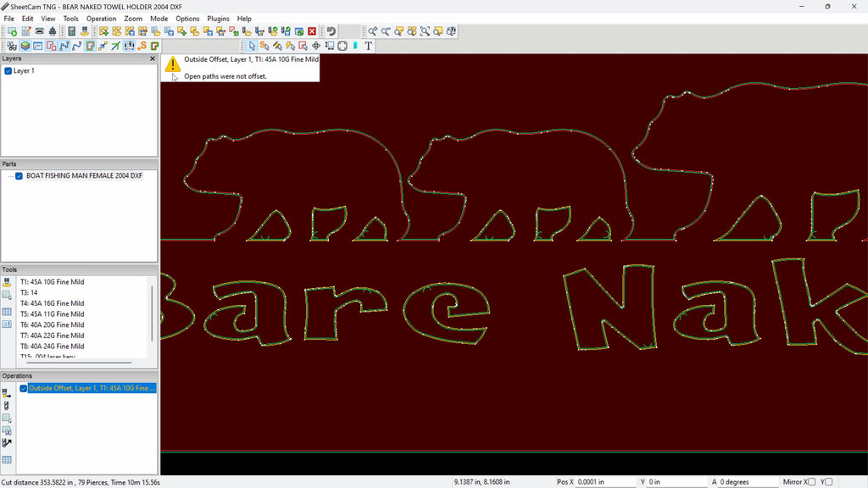Screen dimensions: 868x488
Task: Open the Edit menu
Action: (28, 19)
